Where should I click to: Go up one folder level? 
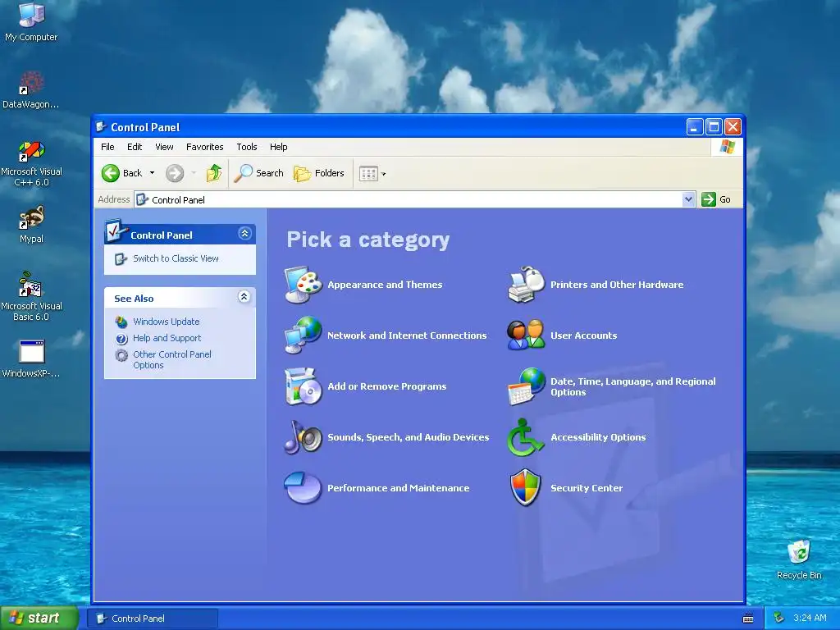[x=214, y=173]
